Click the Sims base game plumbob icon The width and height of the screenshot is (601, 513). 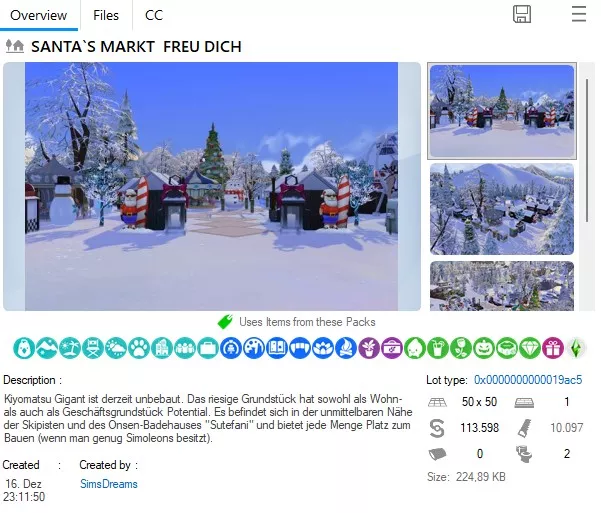[x=576, y=348]
